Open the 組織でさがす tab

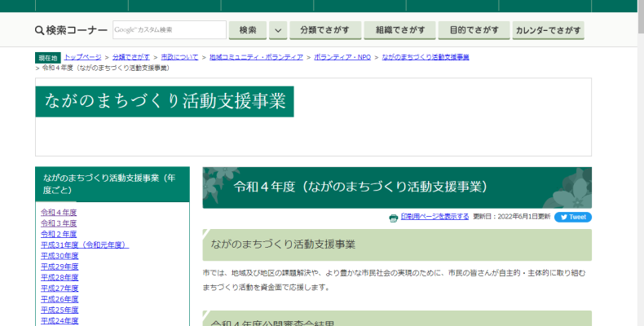coord(399,31)
